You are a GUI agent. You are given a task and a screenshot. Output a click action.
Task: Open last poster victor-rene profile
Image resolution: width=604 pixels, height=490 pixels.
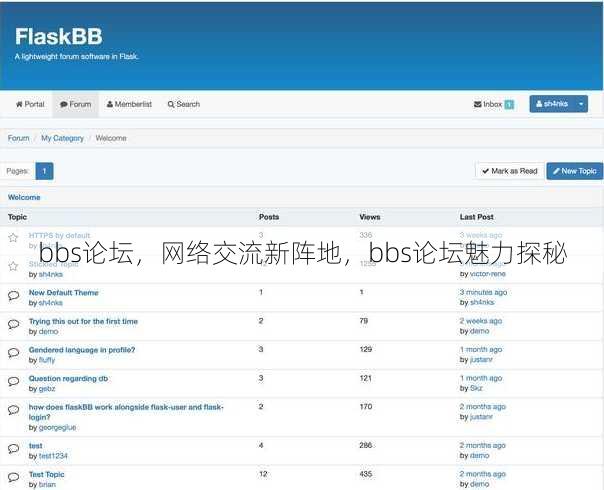tap(488, 274)
